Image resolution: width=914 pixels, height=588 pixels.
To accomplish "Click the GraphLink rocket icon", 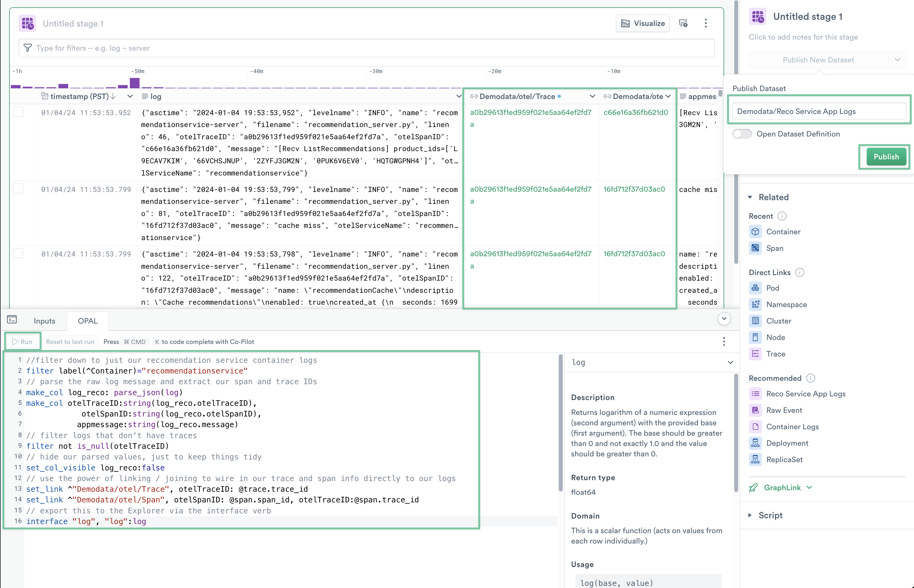I will point(753,487).
